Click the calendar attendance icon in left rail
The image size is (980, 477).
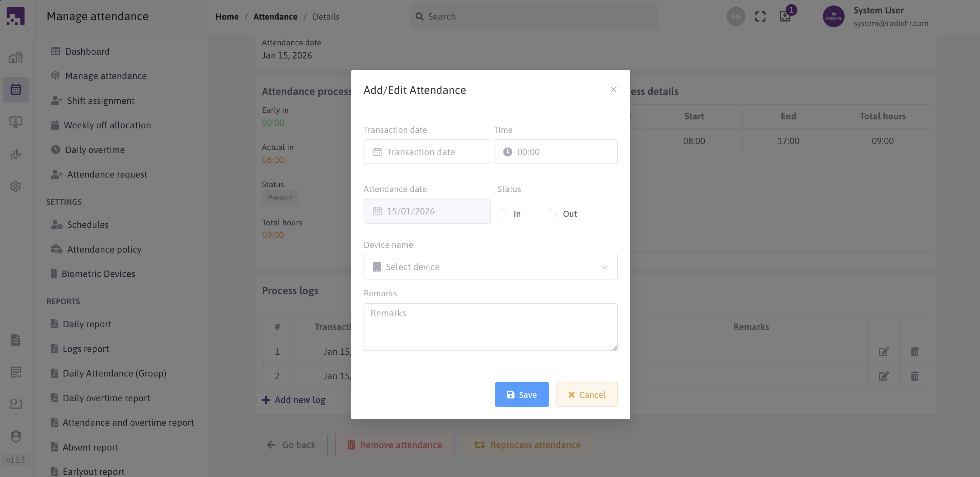point(16,89)
